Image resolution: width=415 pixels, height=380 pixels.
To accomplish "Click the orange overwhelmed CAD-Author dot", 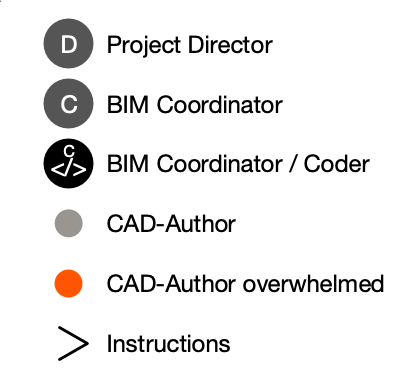I will (68, 283).
